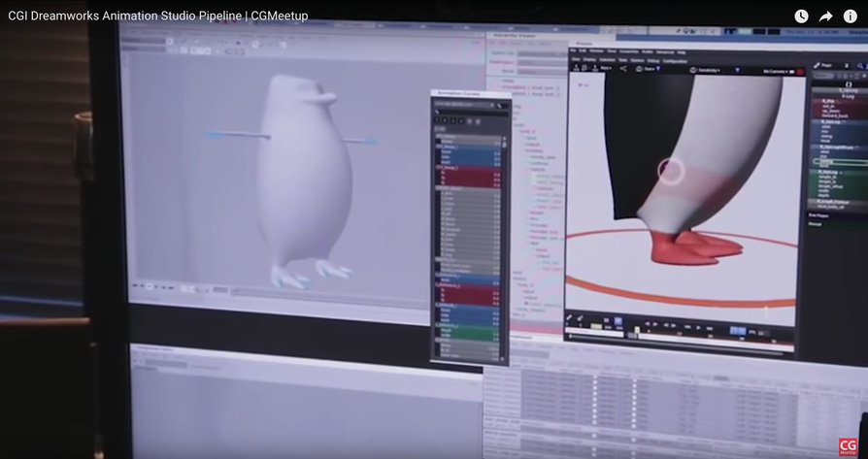Toggle the highlighted blue button above the timeline

618,321
